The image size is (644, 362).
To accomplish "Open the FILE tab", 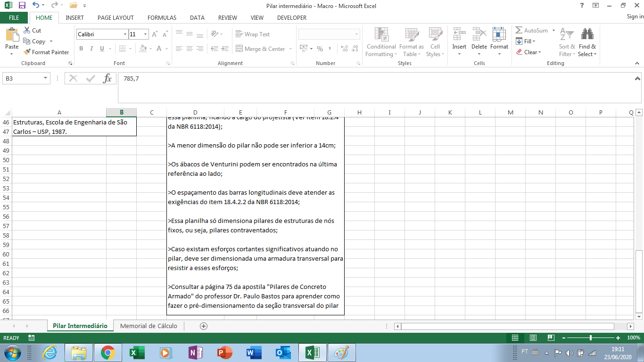I will (x=14, y=17).
